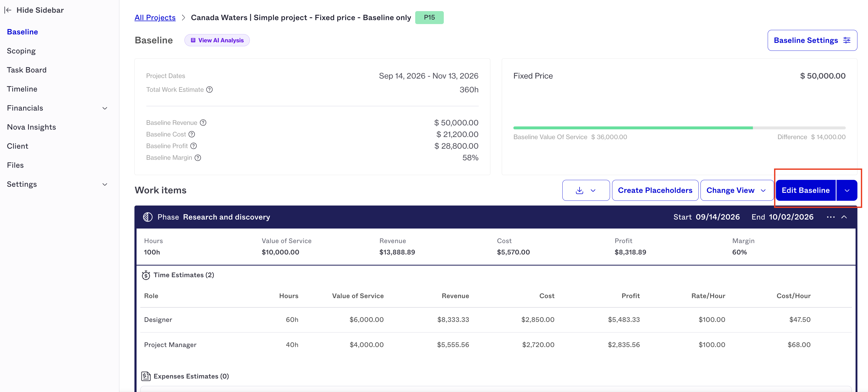Expand the Settings sidebar section
868x392 pixels.
click(105, 185)
